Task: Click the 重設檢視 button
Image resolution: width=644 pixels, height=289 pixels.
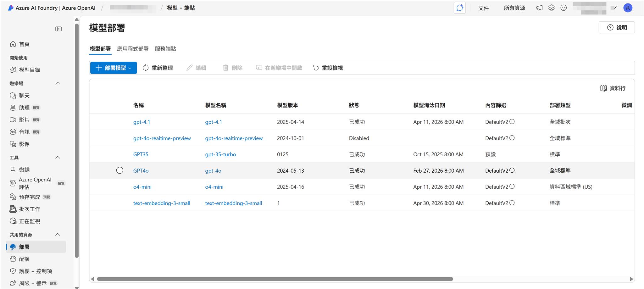Action: 328,68
